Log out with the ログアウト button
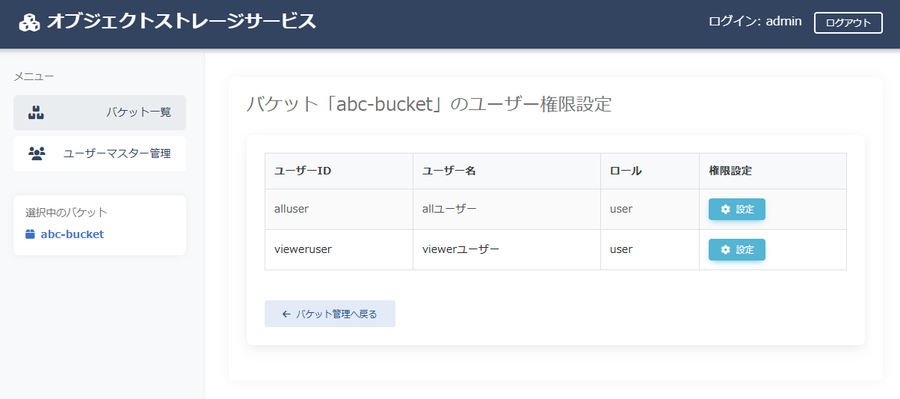900x399 pixels. coord(848,23)
